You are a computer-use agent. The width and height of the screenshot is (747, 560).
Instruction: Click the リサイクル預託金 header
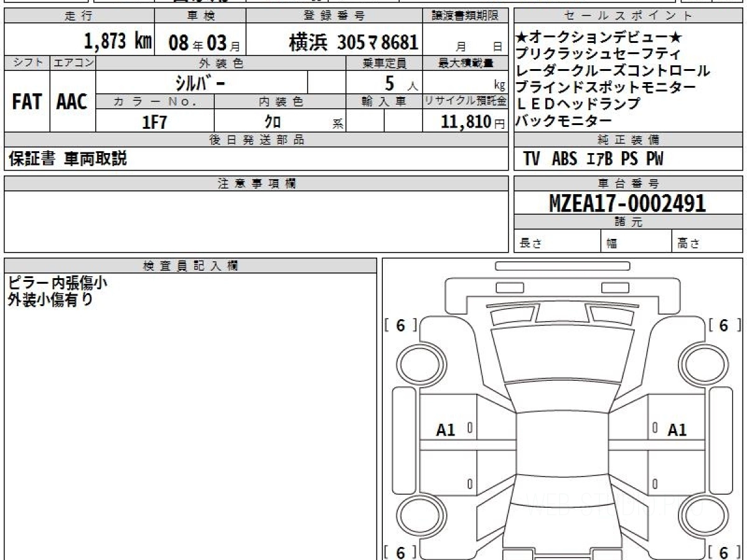tap(466, 101)
